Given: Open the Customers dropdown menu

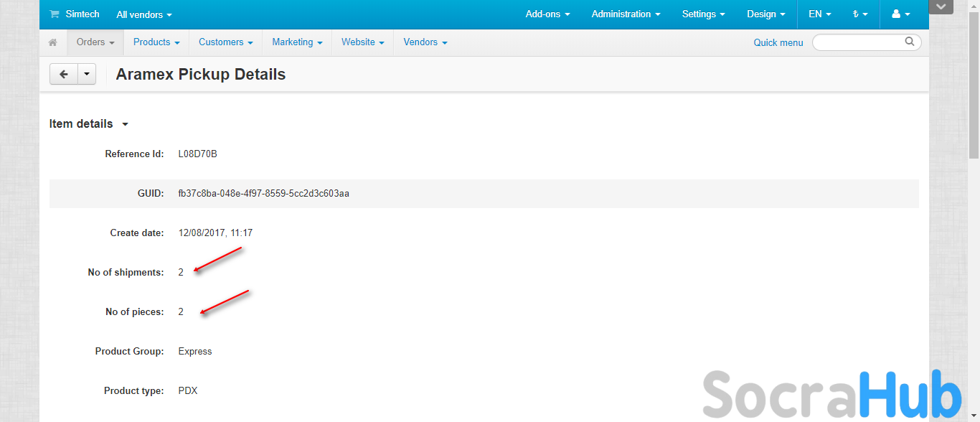Looking at the screenshot, I should click(x=225, y=42).
